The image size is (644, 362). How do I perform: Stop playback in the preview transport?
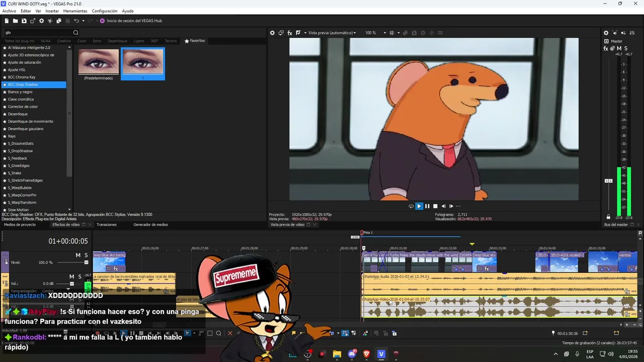coord(435,206)
